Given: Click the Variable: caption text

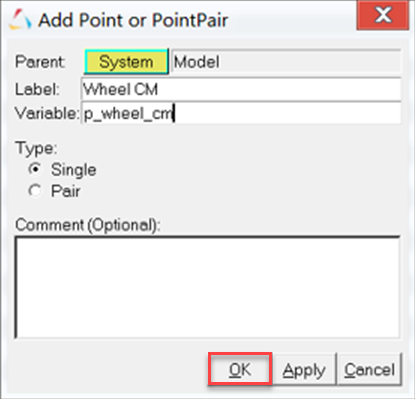Looking at the screenshot, I should pyautogui.click(x=47, y=113).
